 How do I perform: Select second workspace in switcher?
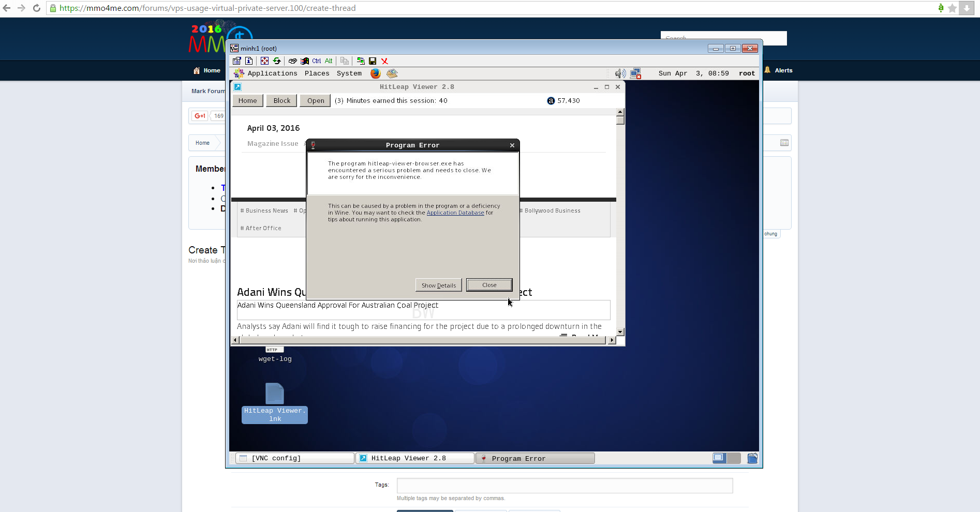[x=734, y=458]
